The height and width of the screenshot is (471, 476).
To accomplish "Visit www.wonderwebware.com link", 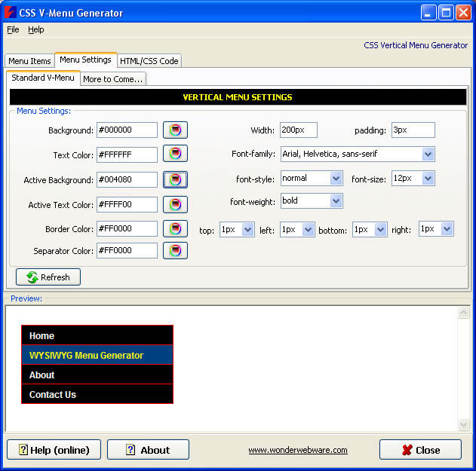I will point(298,450).
